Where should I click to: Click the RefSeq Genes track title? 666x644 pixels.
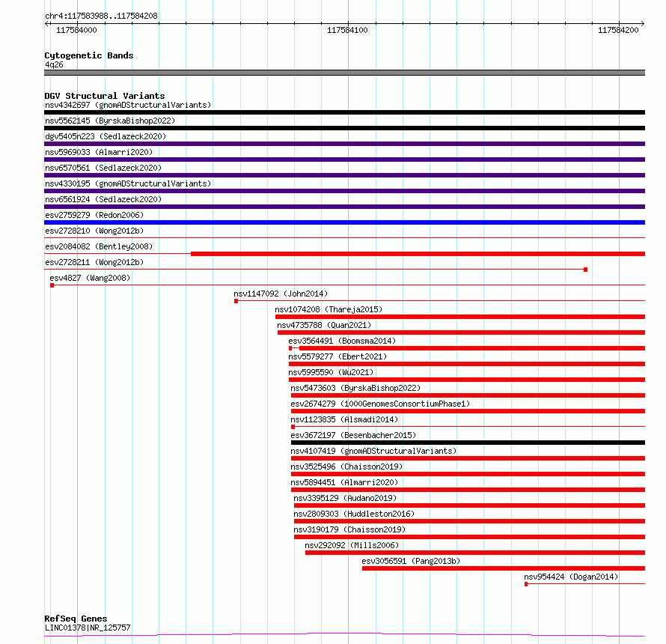[x=76, y=619]
